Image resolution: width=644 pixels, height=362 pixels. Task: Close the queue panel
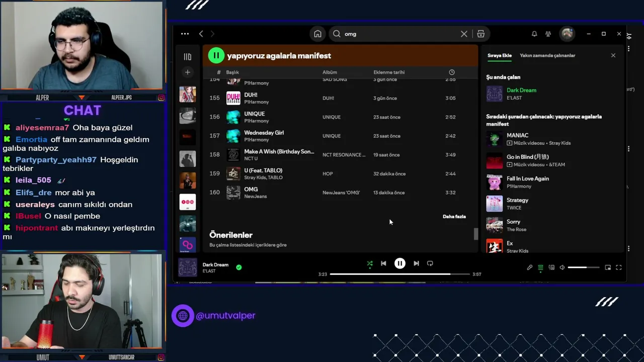coord(613,55)
